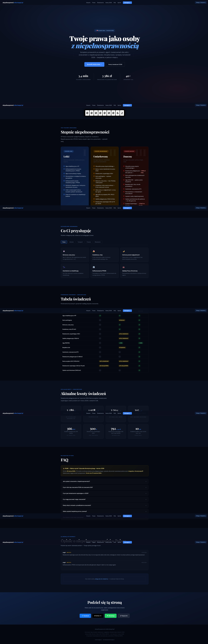The height and width of the screenshot is (644, 208).
Task: Open the Transport category tab
Action: (x=80, y=242)
